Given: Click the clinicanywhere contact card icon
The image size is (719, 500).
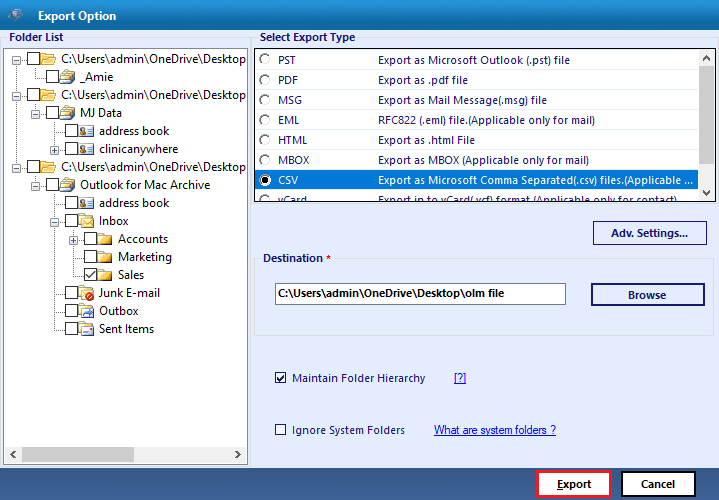Looking at the screenshot, I should tap(86, 149).
